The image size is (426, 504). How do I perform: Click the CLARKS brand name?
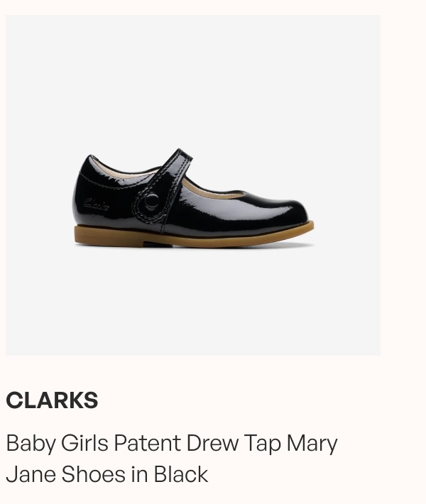(52, 400)
